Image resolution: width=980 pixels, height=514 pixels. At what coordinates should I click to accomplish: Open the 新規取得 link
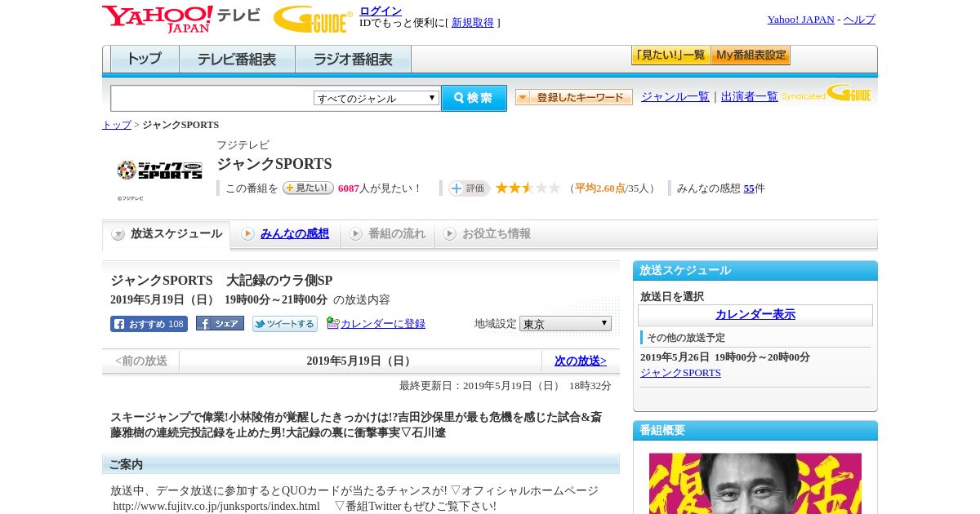pos(473,22)
